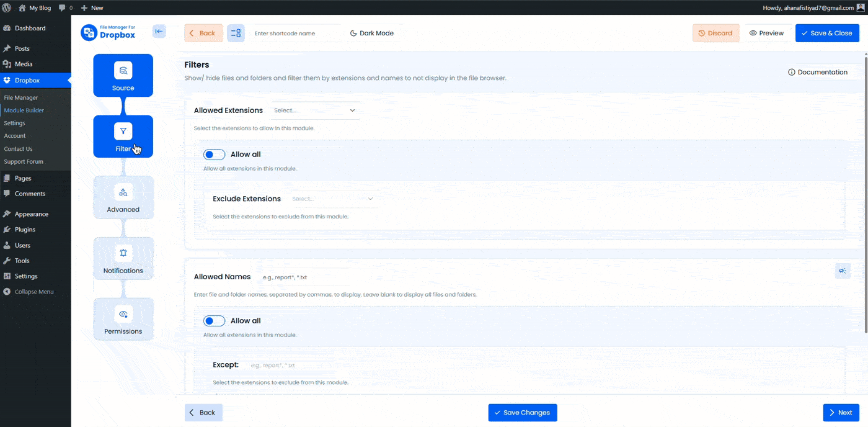The width and height of the screenshot is (868, 427).
Task: Open the Advanced settings step icon
Action: tap(123, 197)
